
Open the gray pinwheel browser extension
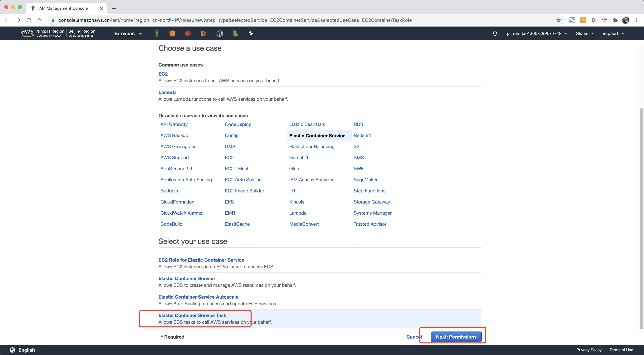(594, 20)
